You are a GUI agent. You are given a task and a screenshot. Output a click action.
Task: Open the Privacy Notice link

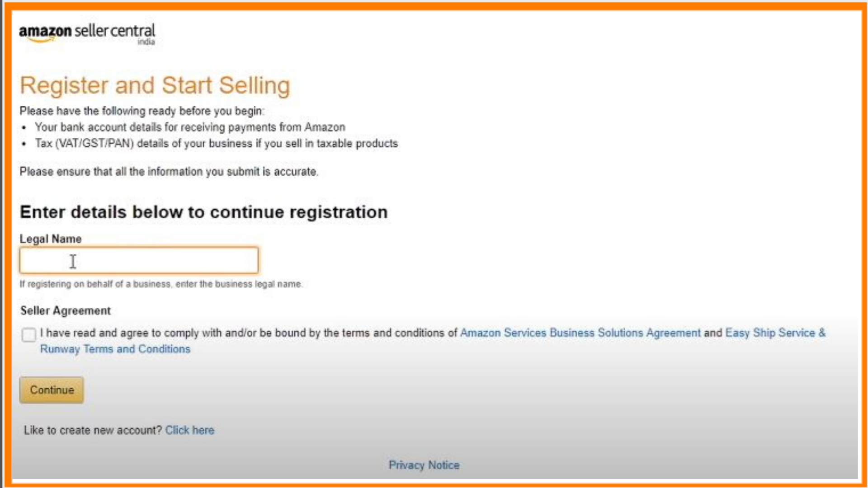(x=424, y=465)
